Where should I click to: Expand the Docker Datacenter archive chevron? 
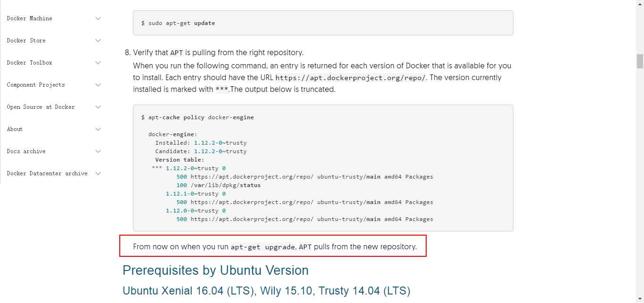tap(98, 173)
